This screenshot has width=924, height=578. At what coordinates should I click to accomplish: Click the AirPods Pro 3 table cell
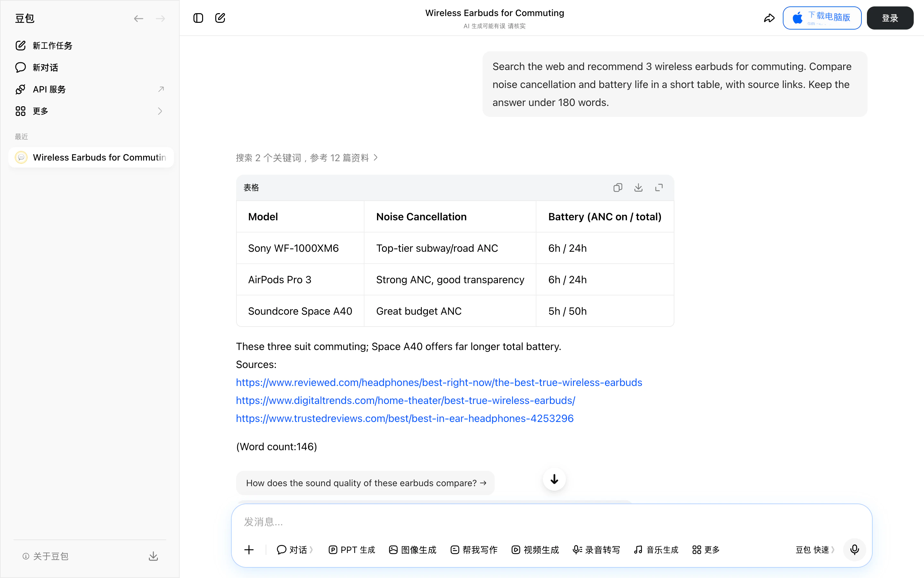[300, 279]
